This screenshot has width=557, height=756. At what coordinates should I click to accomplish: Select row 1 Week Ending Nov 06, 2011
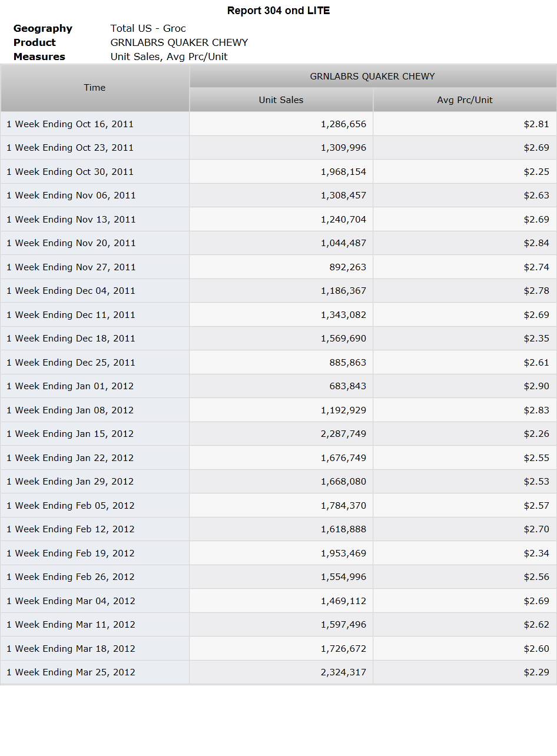[x=278, y=195]
